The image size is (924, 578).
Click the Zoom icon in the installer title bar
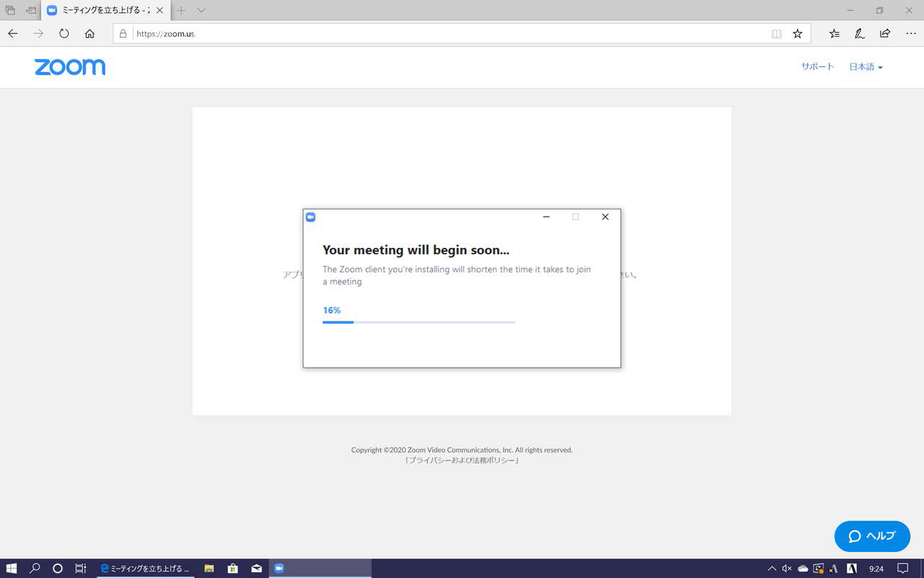[310, 217]
